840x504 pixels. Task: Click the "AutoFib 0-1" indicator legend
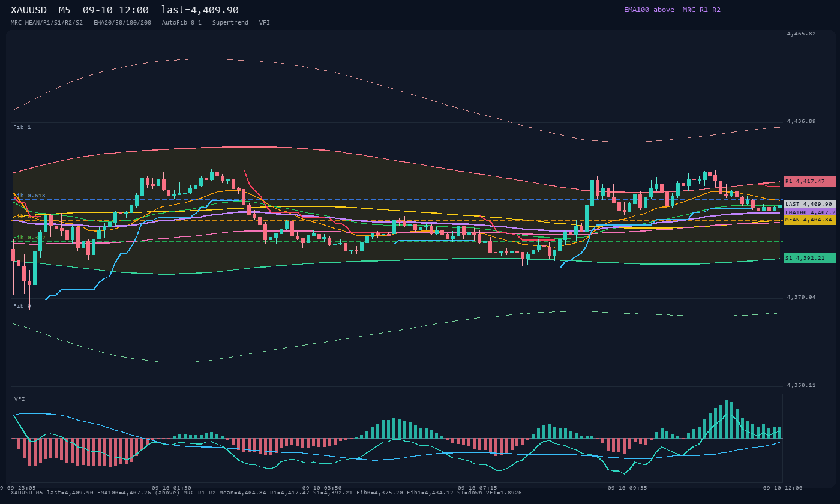pyautogui.click(x=182, y=23)
